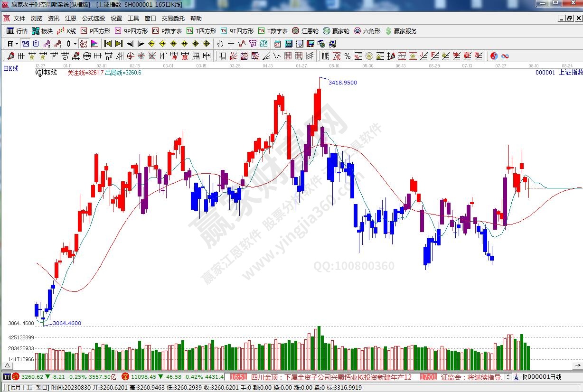Image resolution: width=583 pixels, height=392 pixels.
Task: Click the up triangle in volume panel corner
Action: pos(7,365)
